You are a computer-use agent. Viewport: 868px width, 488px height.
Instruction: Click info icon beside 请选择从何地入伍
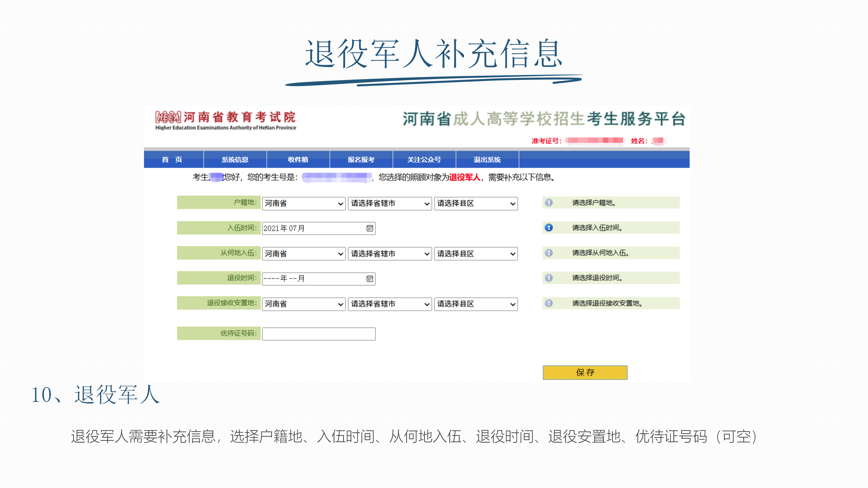coord(549,253)
